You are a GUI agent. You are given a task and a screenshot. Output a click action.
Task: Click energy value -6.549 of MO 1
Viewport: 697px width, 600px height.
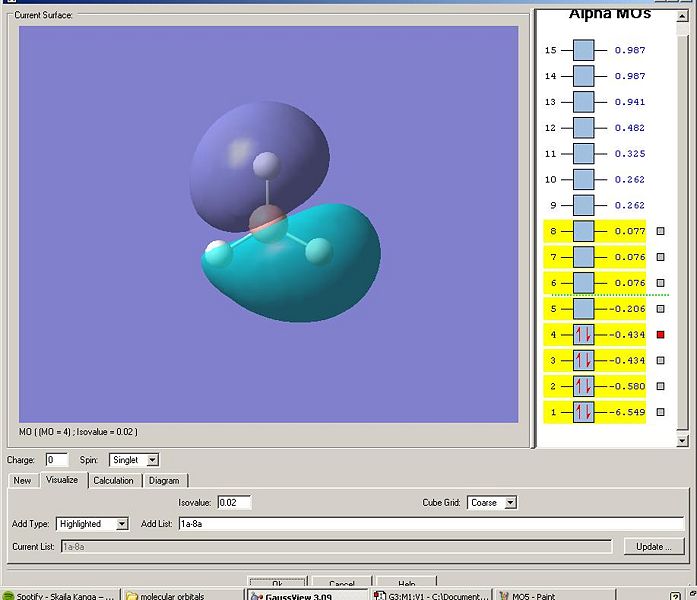(627, 412)
